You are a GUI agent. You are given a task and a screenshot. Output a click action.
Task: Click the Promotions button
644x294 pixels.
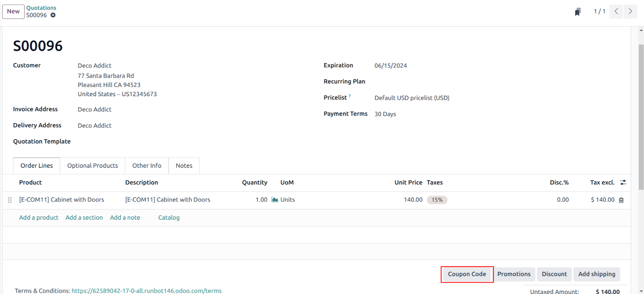(514, 274)
